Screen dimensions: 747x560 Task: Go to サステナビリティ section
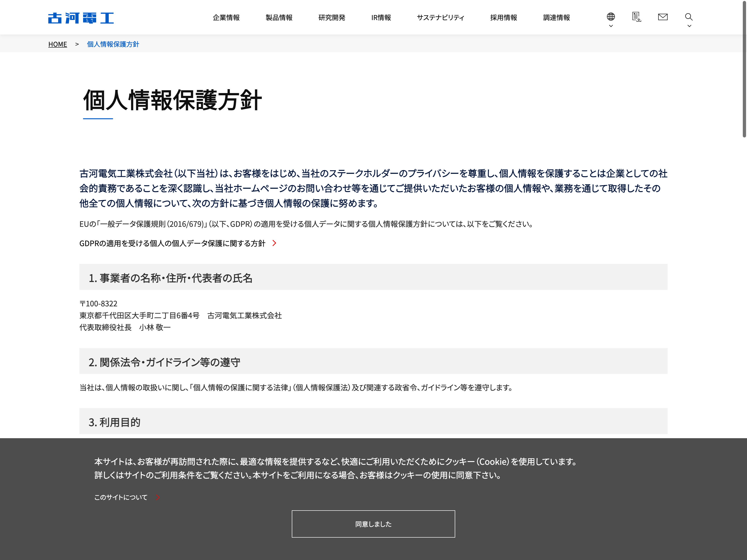tap(440, 17)
